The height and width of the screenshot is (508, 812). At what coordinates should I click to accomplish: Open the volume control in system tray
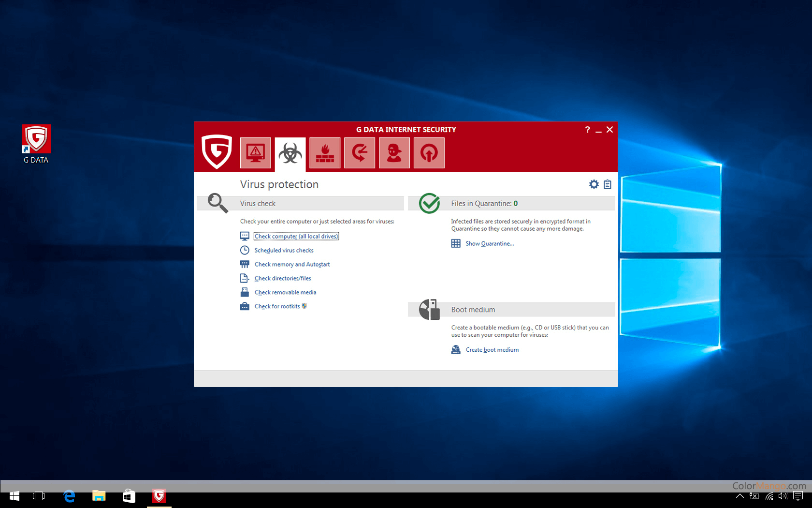pos(783,496)
